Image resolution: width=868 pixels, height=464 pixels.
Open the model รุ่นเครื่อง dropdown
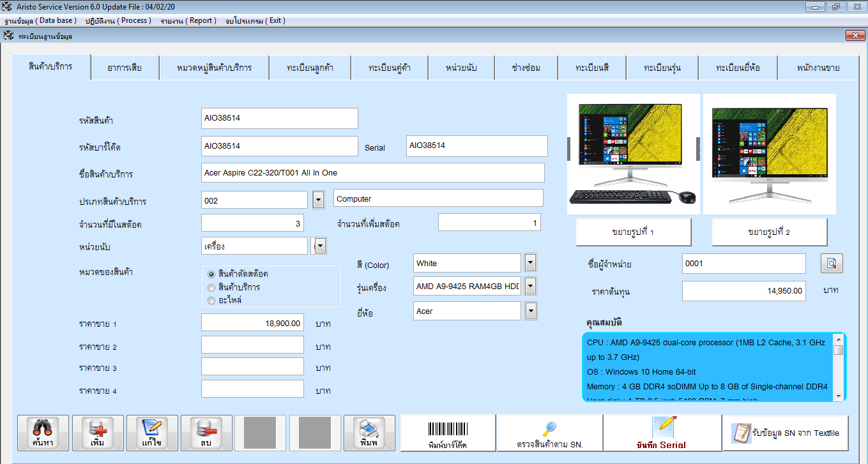pyautogui.click(x=530, y=286)
